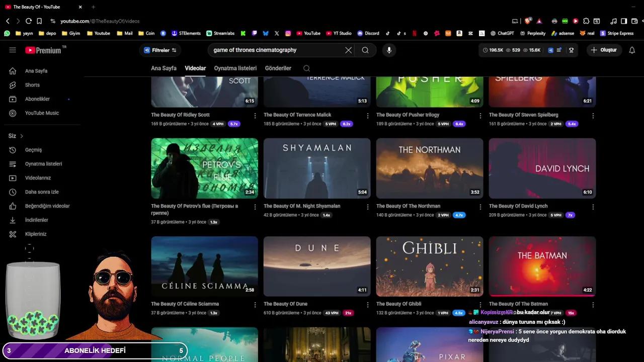Image resolution: width=644 pixels, height=362 pixels.
Task: Open options menu for The Beauty Of David Lynch
Action: point(593,207)
